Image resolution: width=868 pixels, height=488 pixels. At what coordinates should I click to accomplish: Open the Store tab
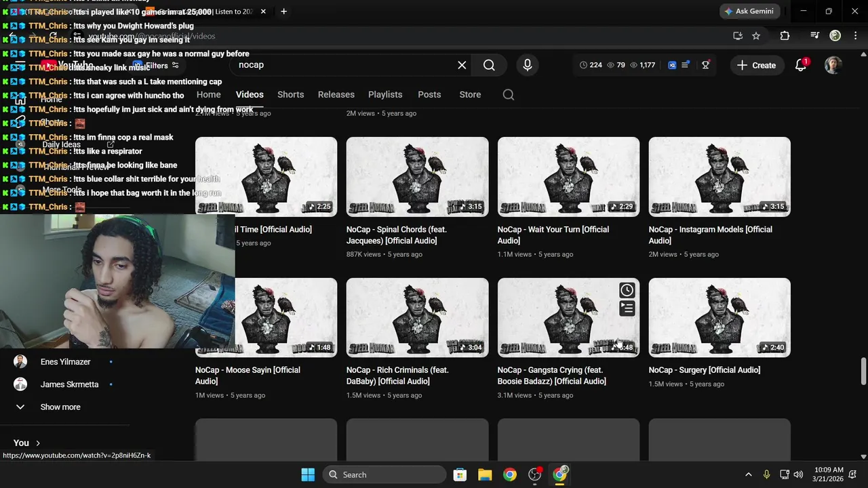tap(470, 95)
